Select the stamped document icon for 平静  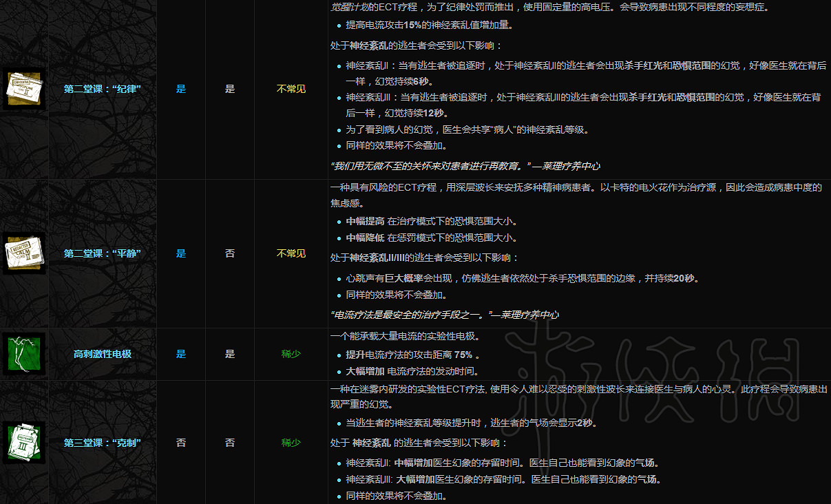coord(24,253)
